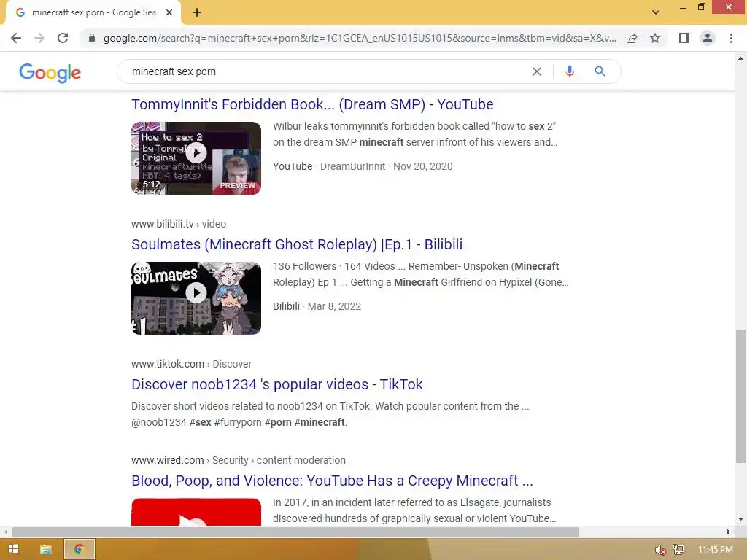Viewport: 747px width, 560px height.
Task: Click the browser address bar URL
Action: click(x=360, y=38)
